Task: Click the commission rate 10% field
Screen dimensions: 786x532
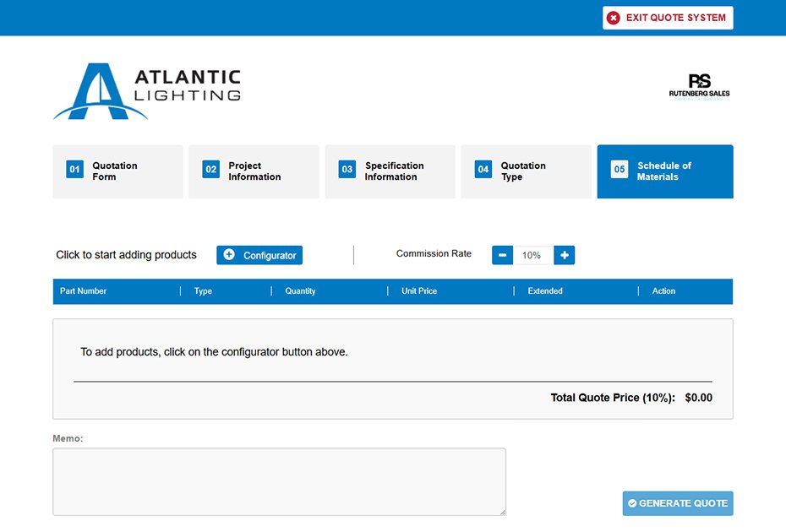Action: point(532,255)
